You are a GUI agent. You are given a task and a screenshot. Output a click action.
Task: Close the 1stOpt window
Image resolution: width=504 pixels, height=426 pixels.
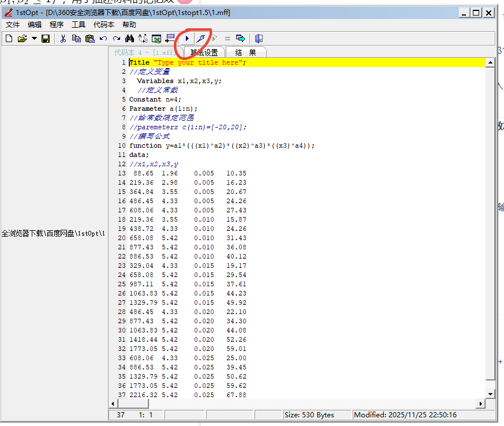488,13
